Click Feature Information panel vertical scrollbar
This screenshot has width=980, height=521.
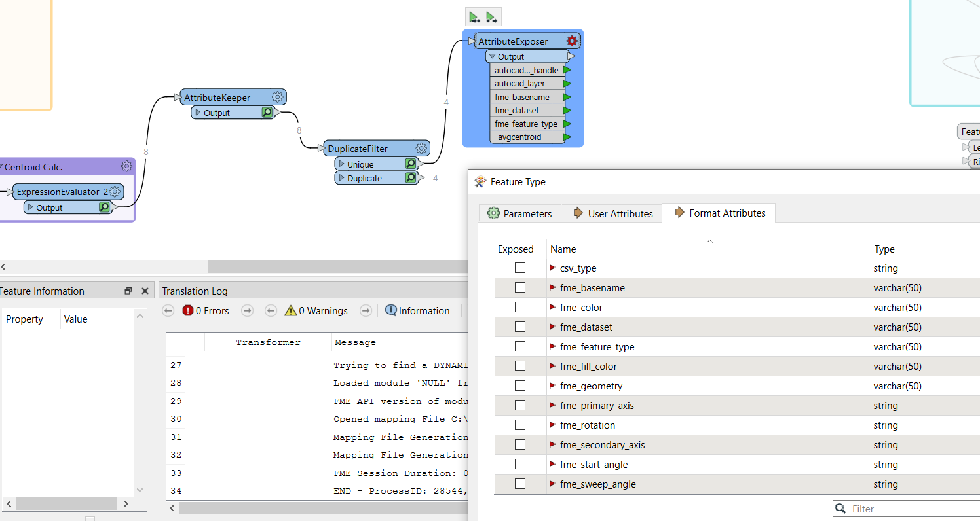tap(140, 403)
